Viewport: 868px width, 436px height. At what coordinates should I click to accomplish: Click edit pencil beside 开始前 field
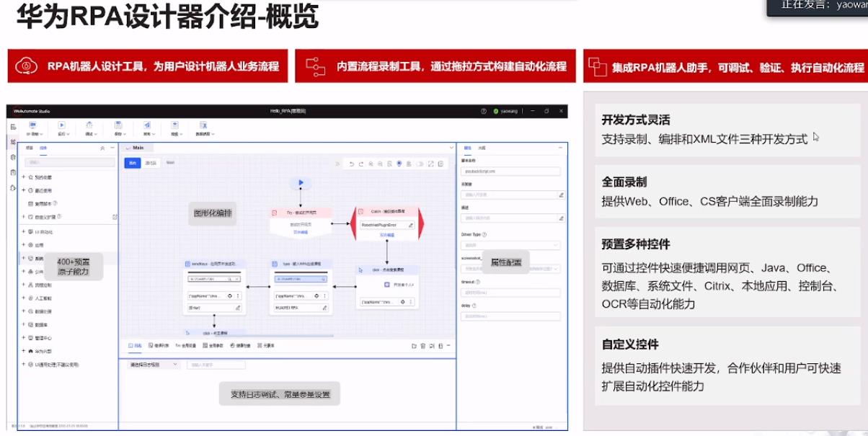pos(561,195)
